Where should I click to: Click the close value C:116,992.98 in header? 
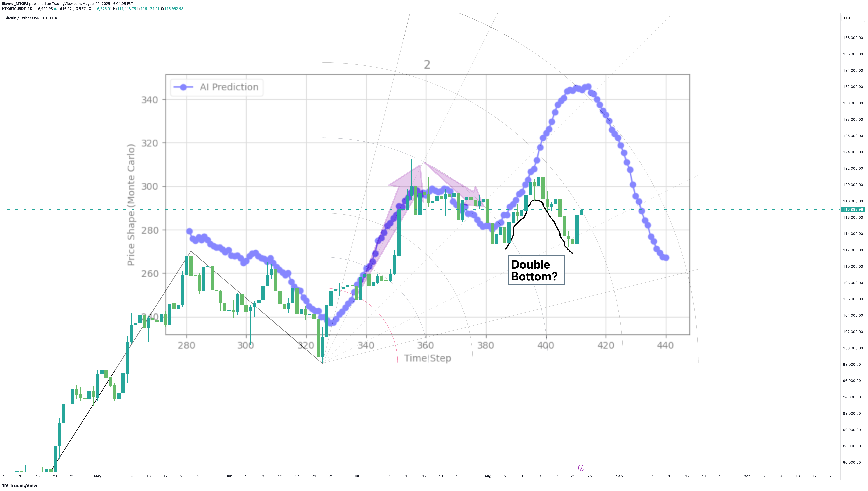pos(172,9)
